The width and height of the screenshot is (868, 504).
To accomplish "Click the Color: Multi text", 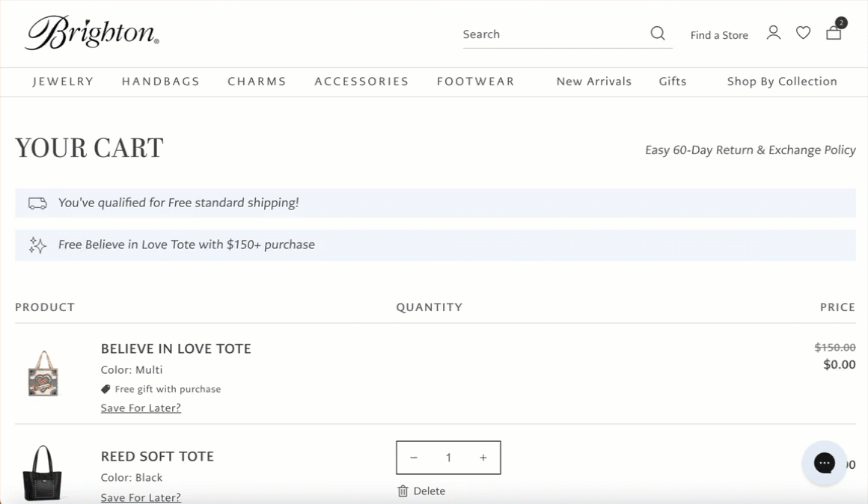I will [132, 369].
